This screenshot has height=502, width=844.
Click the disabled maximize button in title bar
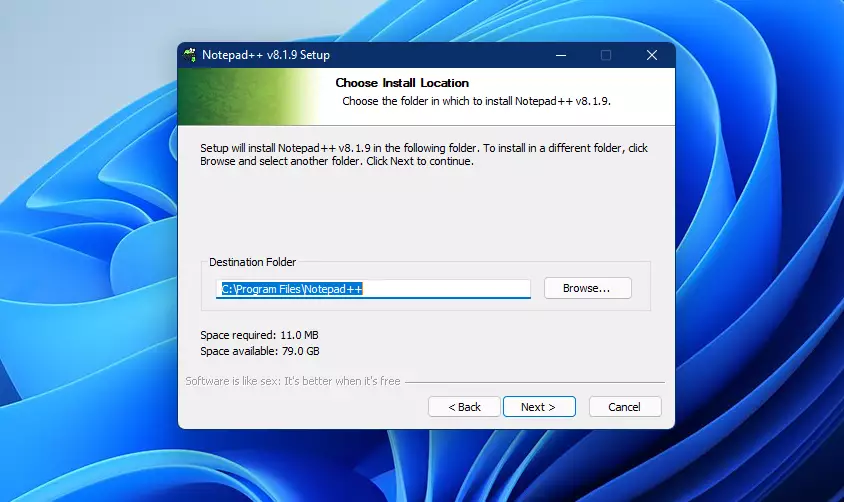pyautogui.click(x=606, y=55)
